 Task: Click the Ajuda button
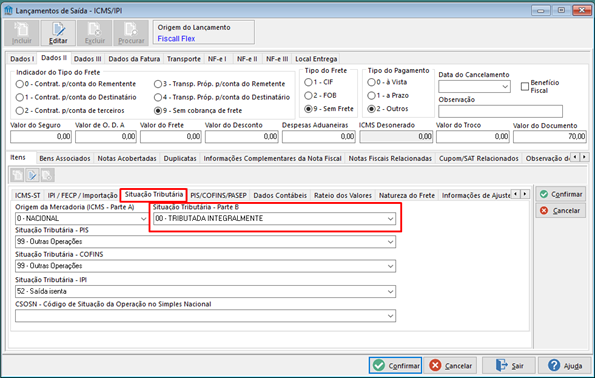[x=565, y=365]
